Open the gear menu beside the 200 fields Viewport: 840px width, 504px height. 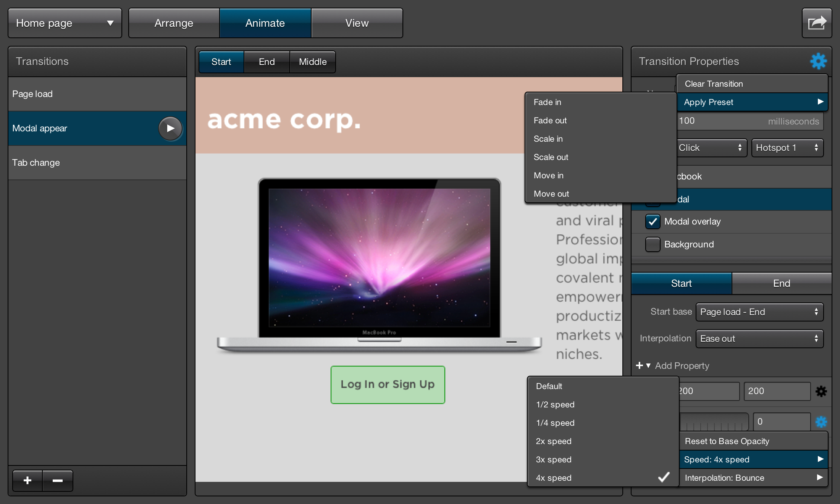821,391
